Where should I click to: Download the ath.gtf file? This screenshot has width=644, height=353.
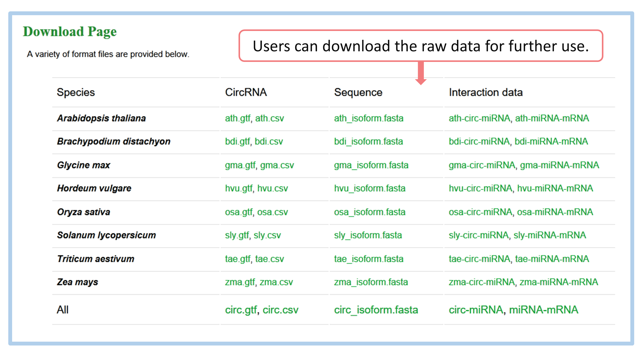pos(237,118)
